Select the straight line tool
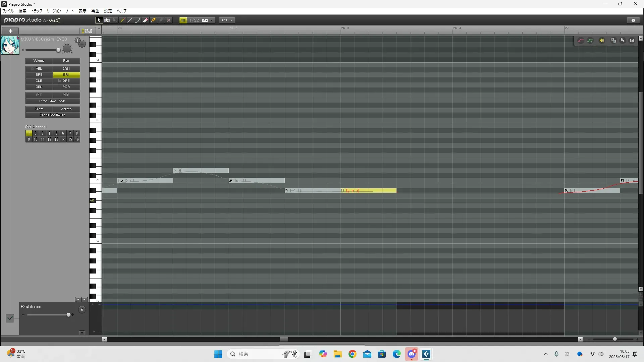Screen dimensions: 644x362 click(x=130, y=20)
